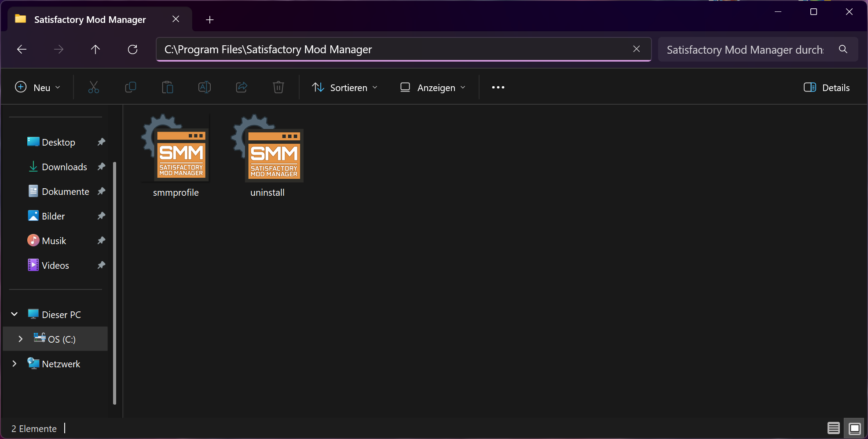Click the Copy toolbar icon
Image resolution: width=868 pixels, height=439 pixels.
[131, 88]
